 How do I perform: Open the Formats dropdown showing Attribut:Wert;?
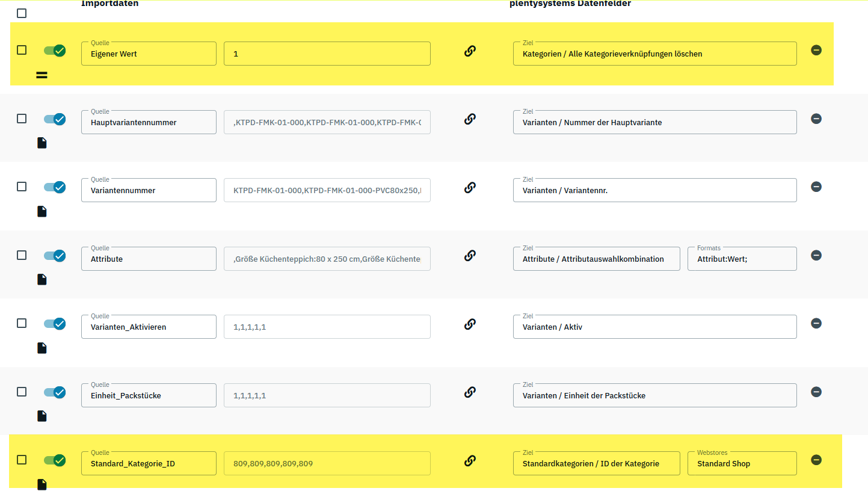coord(742,259)
